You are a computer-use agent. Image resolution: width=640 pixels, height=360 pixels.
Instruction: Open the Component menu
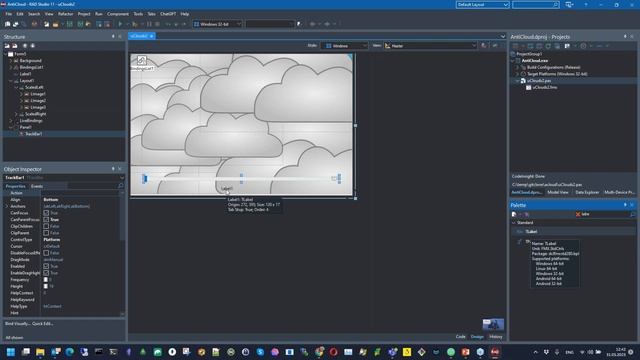pyautogui.click(x=118, y=14)
